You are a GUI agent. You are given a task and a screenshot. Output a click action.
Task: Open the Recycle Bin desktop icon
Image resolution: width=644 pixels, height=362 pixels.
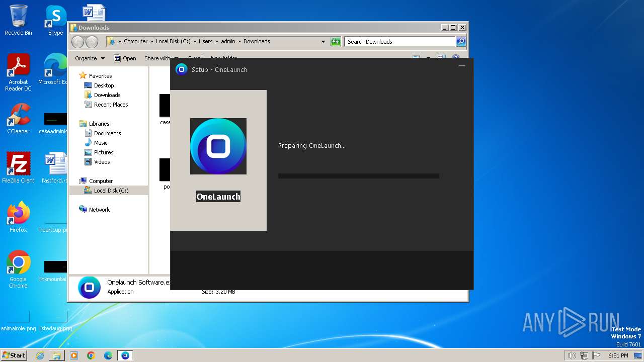coord(18,20)
